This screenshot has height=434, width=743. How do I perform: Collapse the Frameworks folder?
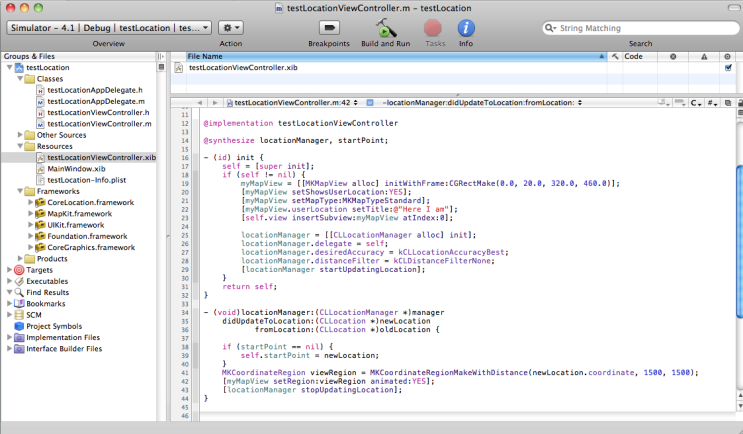(20, 191)
